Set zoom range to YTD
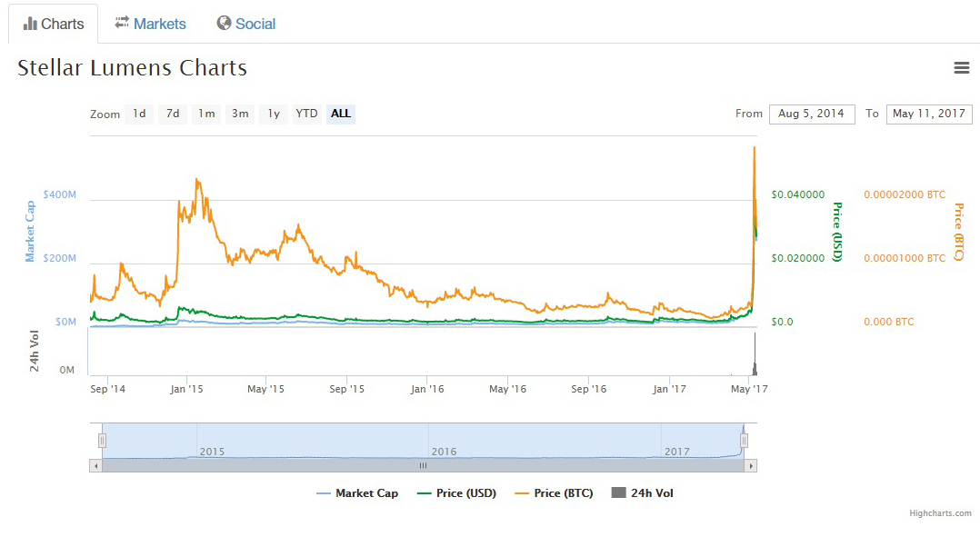The image size is (980, 537). click(x=307, y=114)
